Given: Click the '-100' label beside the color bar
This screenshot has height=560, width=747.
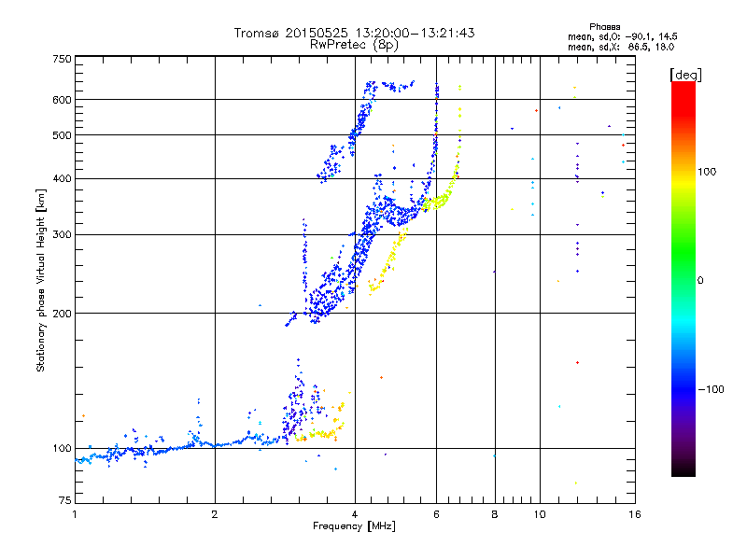Looking at the screenshot, I should point(711,389).
